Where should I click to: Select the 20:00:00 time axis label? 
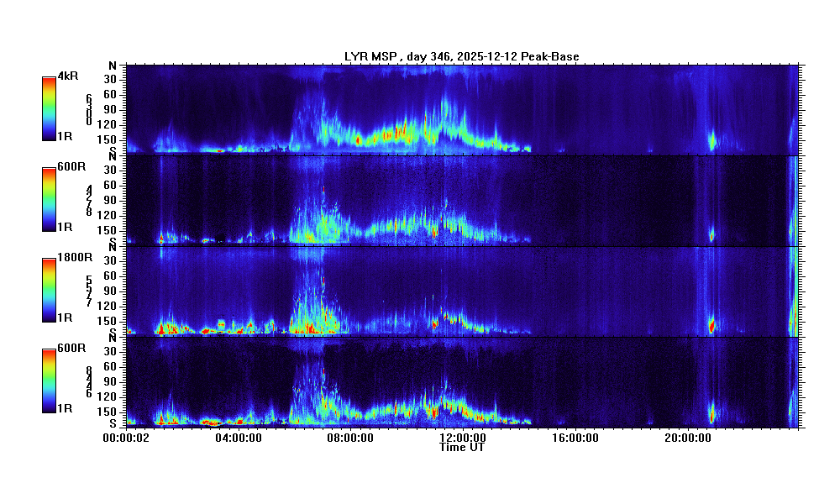[687, 438]
